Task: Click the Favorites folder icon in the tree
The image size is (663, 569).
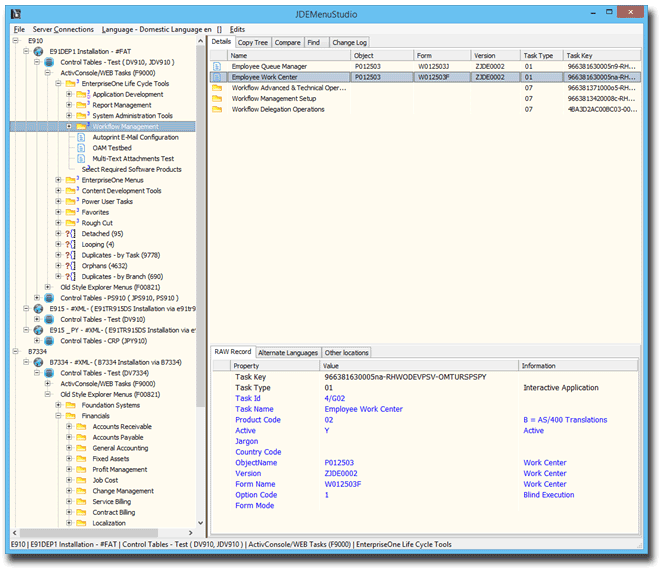Action: click(x=71, y=212)
